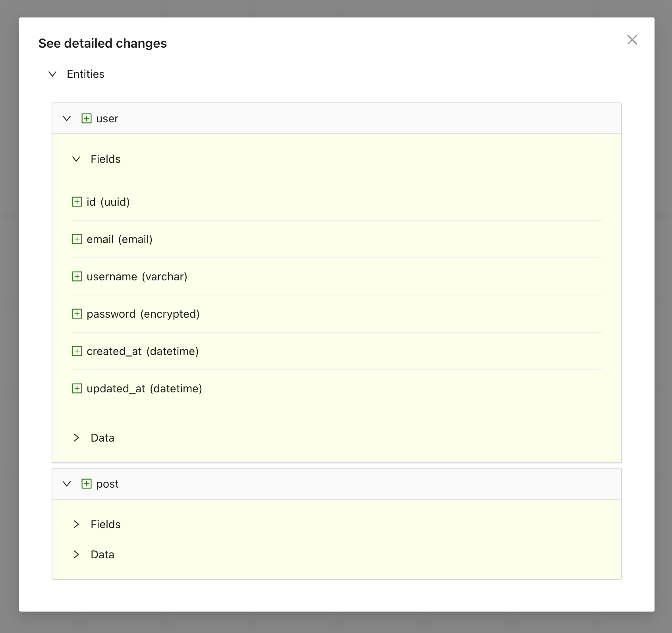Expand the Data section under user

pyautogui.click(x=76, y=438)
